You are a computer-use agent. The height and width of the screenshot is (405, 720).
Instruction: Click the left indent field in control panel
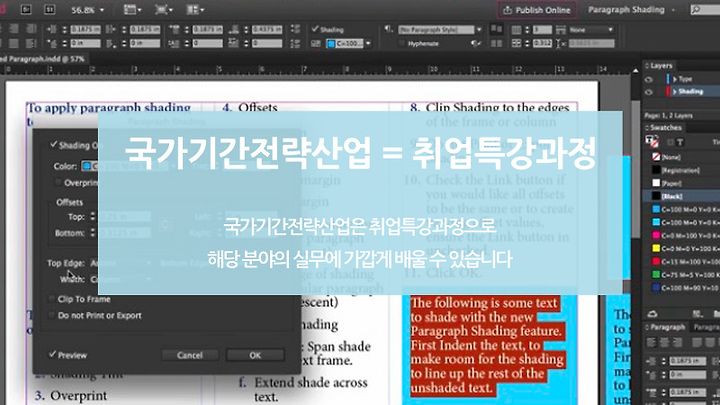(x=85, y=29)
